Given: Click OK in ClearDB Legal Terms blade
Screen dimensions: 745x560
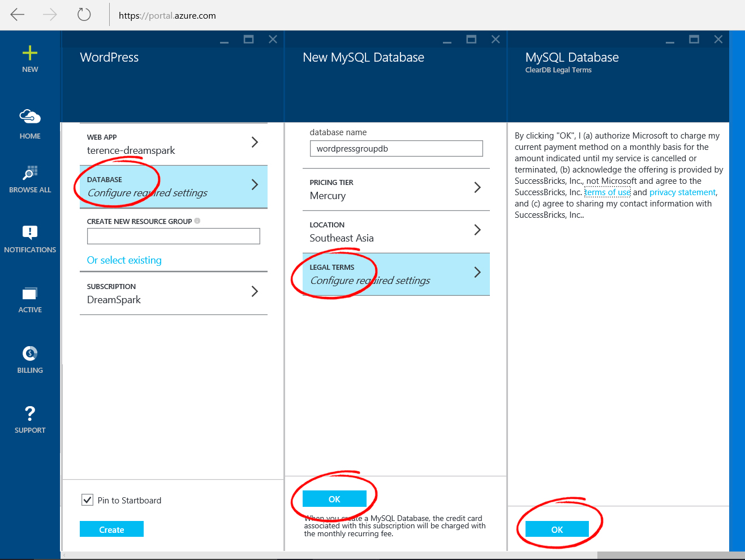Looking at the screenshot, I should [557, 529].
